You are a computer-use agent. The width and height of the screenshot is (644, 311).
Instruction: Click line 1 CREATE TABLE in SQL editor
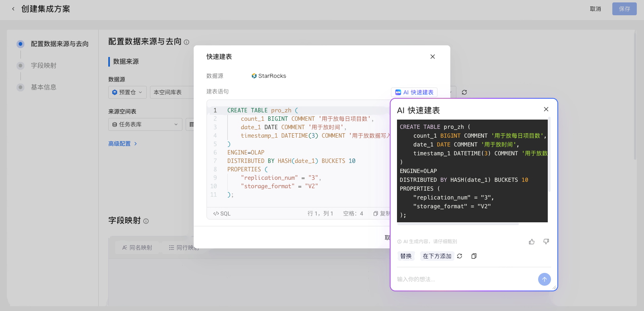(x=263, y=110)
